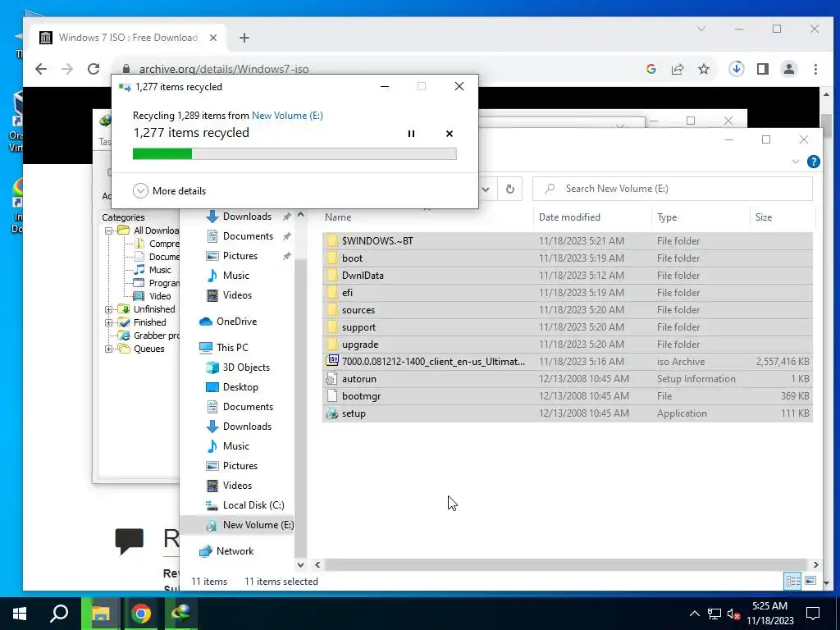Collapse the All Downloads category tree
The width and height of the screenshot is (840, 630).
point(109,231)
